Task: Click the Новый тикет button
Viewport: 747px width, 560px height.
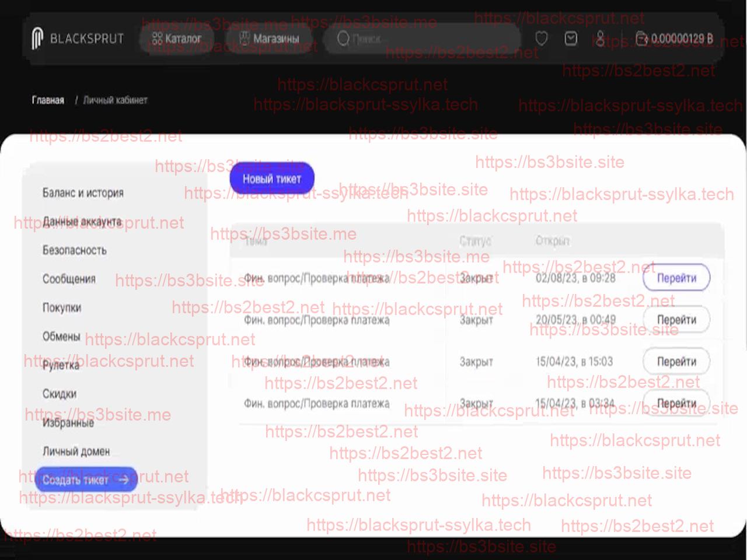Action: pos(272,178)
